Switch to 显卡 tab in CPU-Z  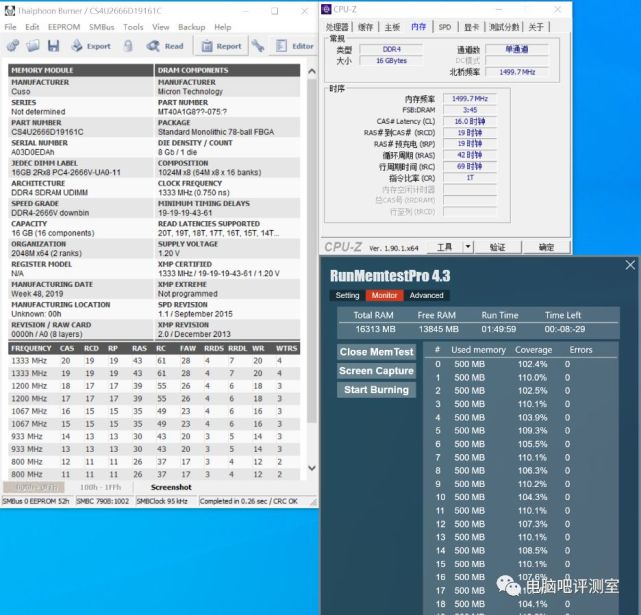(x=471, y=27)
